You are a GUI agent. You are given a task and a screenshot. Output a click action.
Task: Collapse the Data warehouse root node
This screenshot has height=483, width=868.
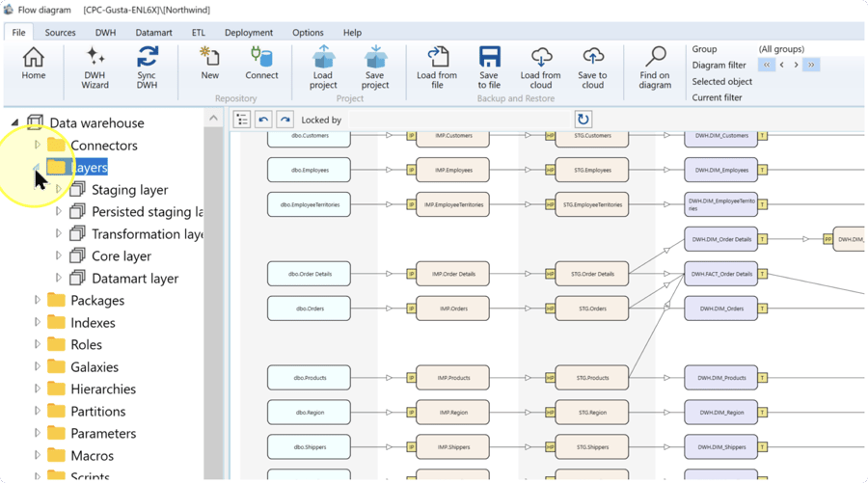(14, 122)
